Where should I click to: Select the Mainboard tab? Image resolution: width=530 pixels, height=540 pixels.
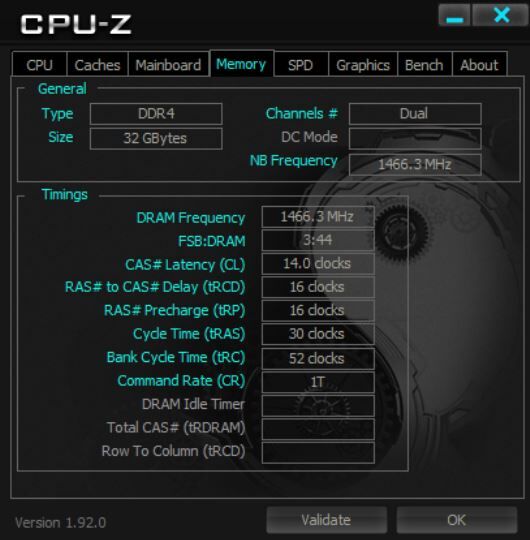[x=168, y=64]
